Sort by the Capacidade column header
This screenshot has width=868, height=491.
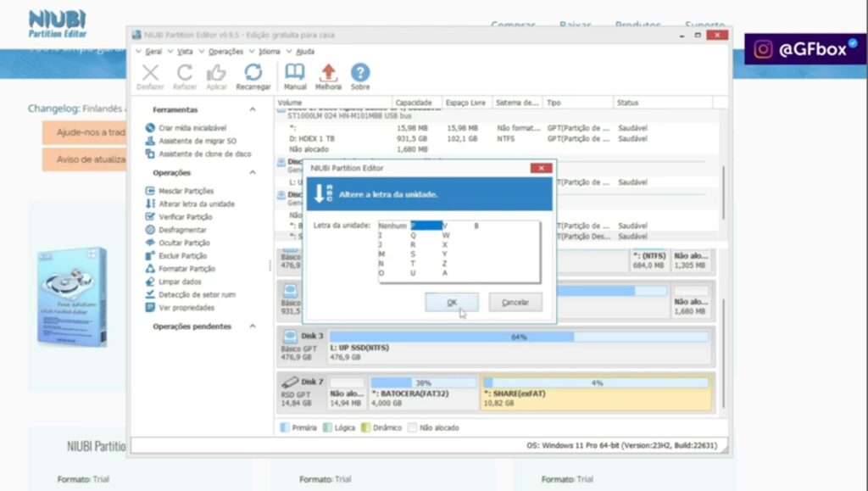pos(417,103)
